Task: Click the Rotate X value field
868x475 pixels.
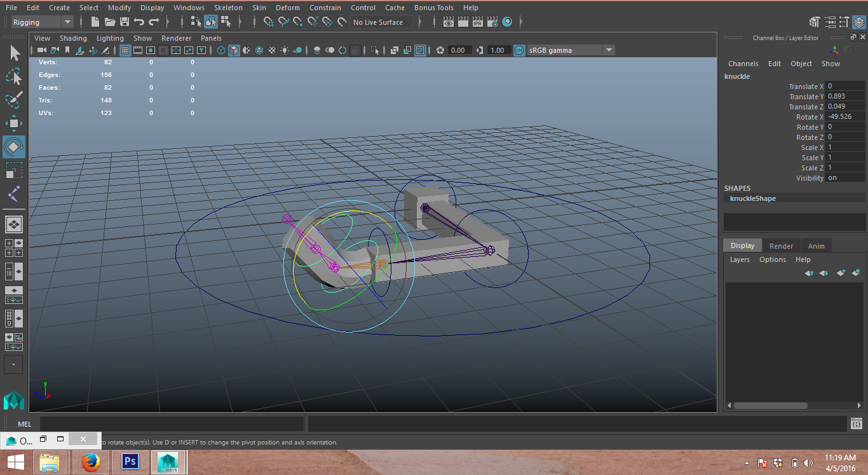Action: (845, 117)
